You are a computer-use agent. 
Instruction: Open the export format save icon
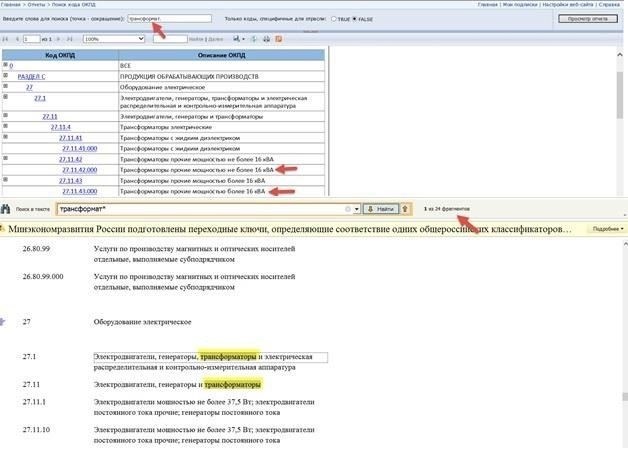239,39
